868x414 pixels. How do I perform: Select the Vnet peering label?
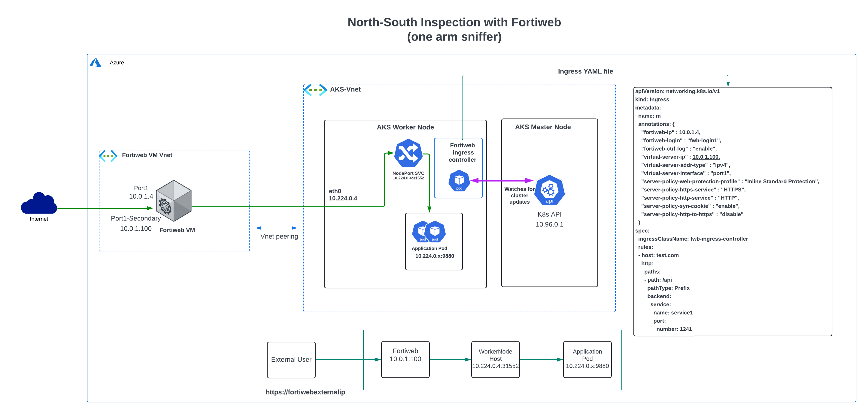click(x=279, y=236)
